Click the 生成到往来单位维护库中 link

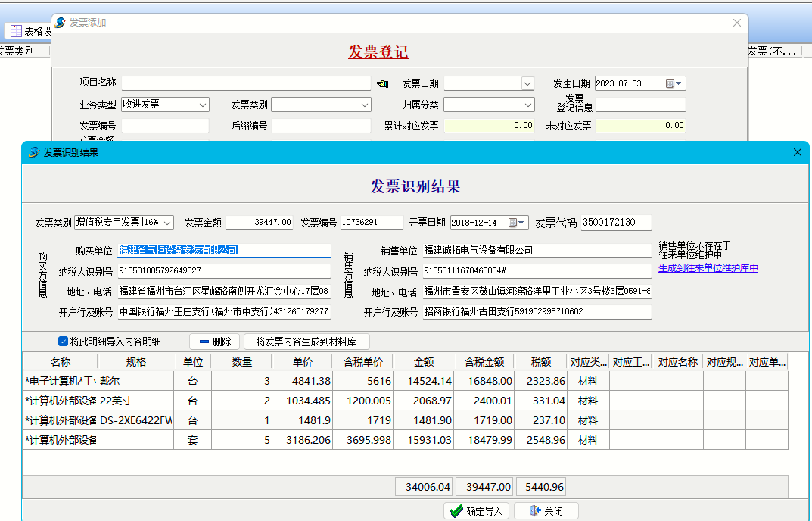click(x=708, y=268)
